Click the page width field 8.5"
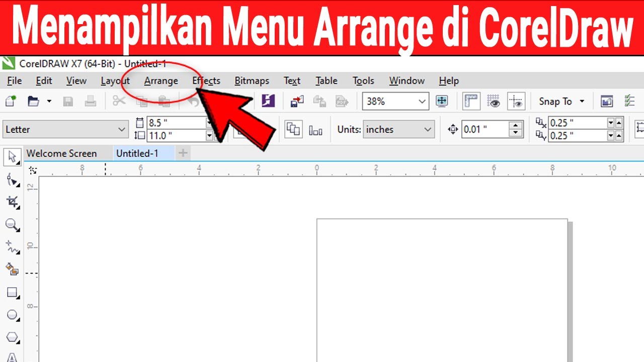The height and width of the screenshot is (362, 644). coord(176,123)
